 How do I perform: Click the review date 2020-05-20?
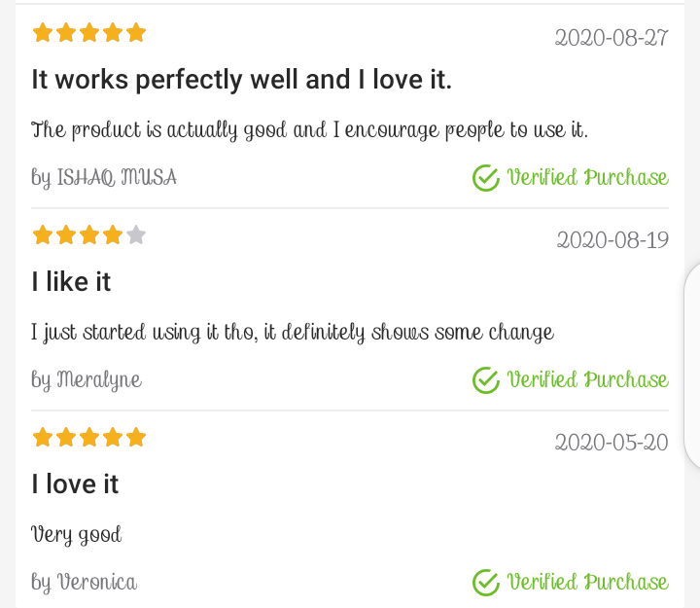pos(612,443)
